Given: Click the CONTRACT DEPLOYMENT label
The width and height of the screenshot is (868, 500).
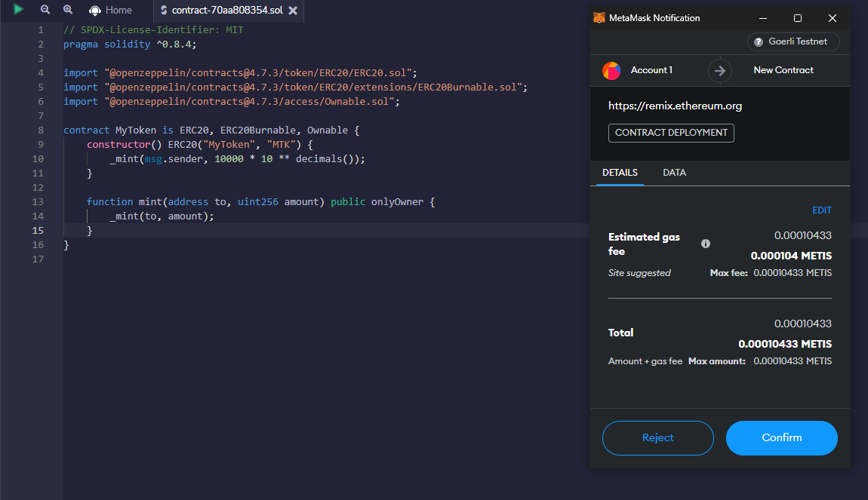Looking at the screenshot, I should pyautogui.click(x=671, y=133).
